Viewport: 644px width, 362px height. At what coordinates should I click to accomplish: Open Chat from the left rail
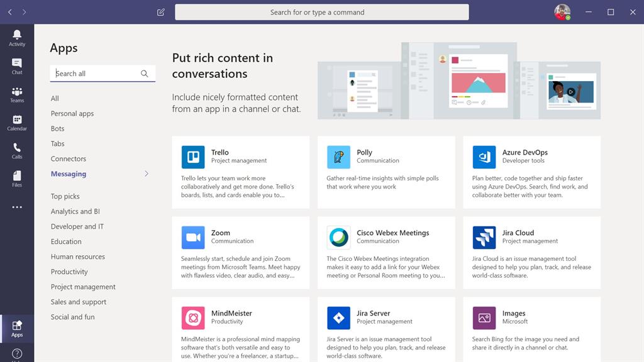[x=17, y=66]
